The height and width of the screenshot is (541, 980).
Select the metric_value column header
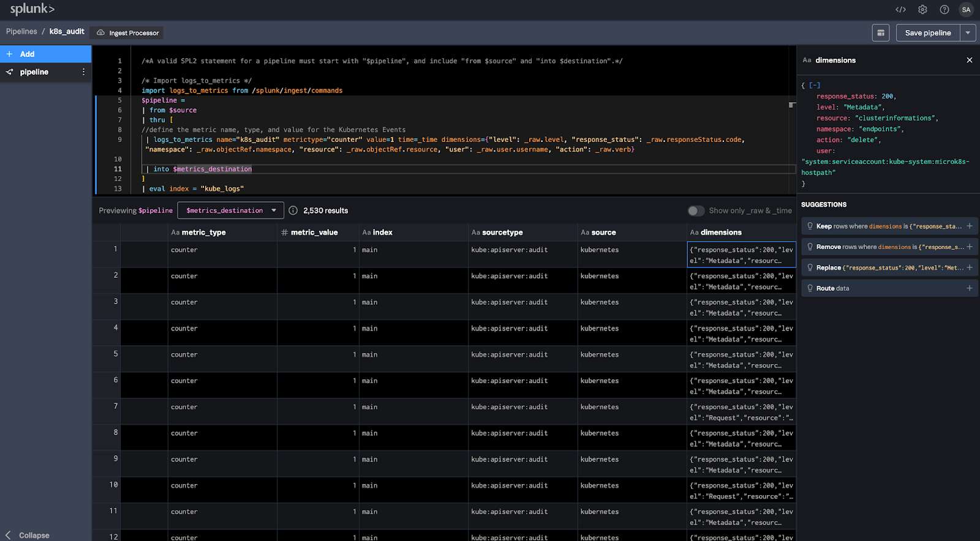click(314, 233)
